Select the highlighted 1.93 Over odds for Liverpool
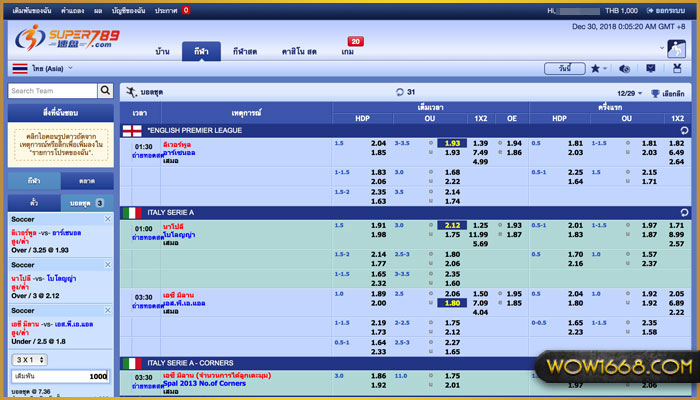The image size is (700, 400). pos(452,143)
